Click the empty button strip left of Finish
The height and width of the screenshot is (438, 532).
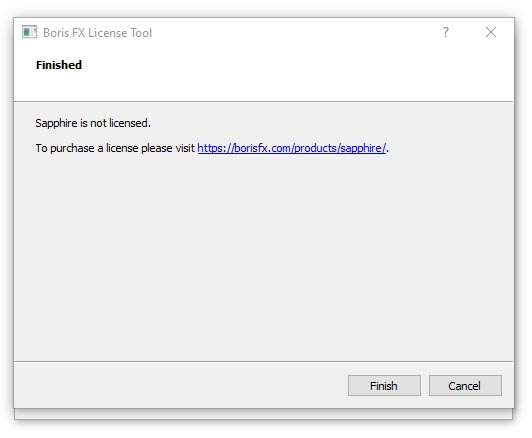[180, 385]
